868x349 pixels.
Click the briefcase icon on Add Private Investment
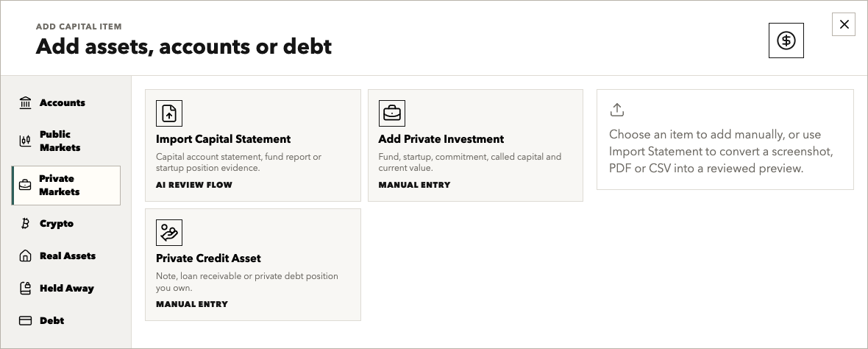coord(392,113)
